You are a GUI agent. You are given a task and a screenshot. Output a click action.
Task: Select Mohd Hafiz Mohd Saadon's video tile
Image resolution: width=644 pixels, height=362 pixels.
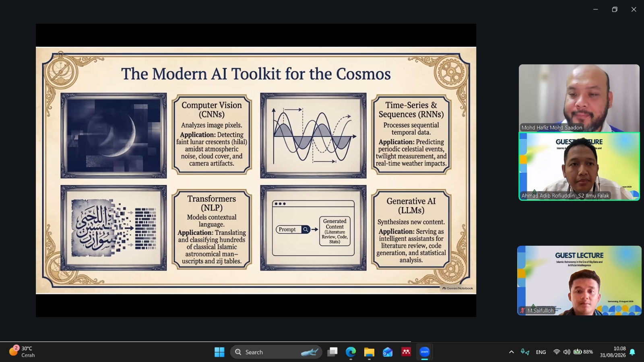(579, 98)
